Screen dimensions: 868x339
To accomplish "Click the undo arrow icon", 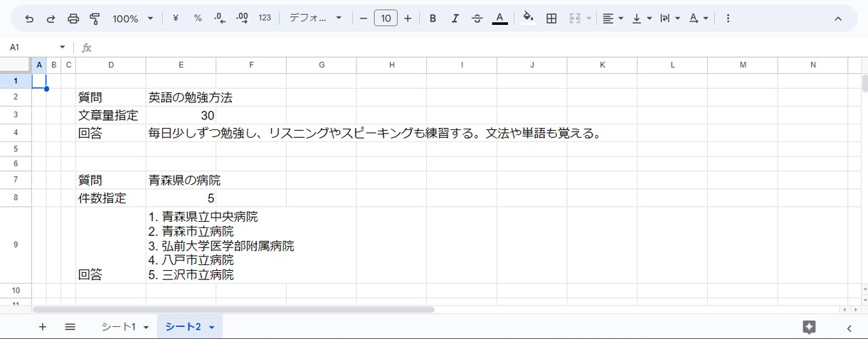I will pos(29,18).
